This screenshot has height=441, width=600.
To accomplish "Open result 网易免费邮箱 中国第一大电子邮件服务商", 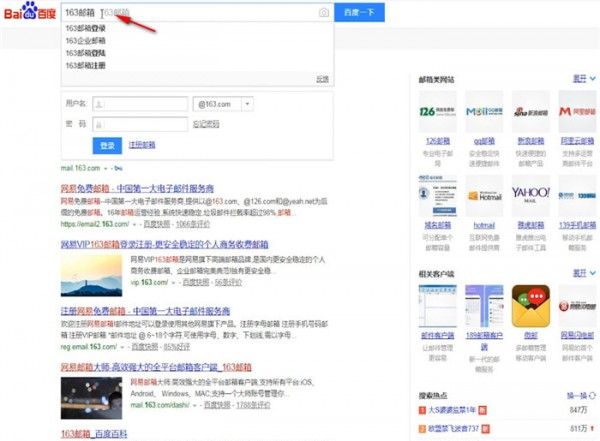I will [137, 188].
